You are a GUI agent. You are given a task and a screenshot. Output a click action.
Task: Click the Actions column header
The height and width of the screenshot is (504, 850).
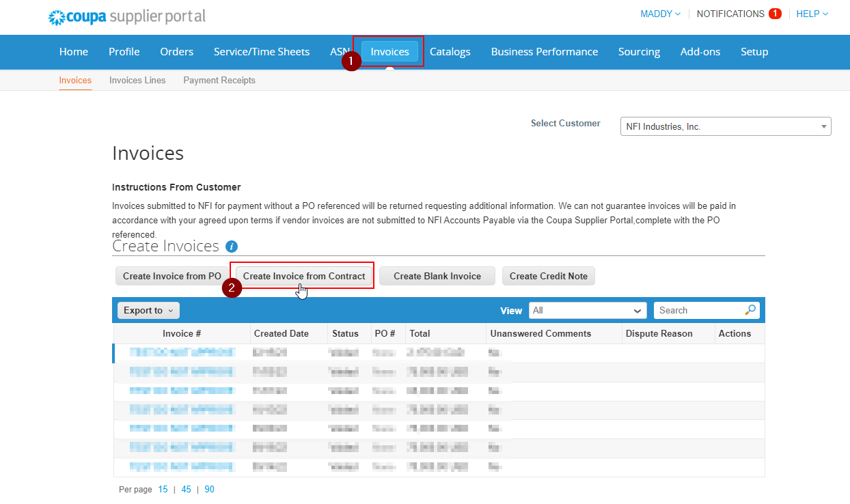pos(735,334)
